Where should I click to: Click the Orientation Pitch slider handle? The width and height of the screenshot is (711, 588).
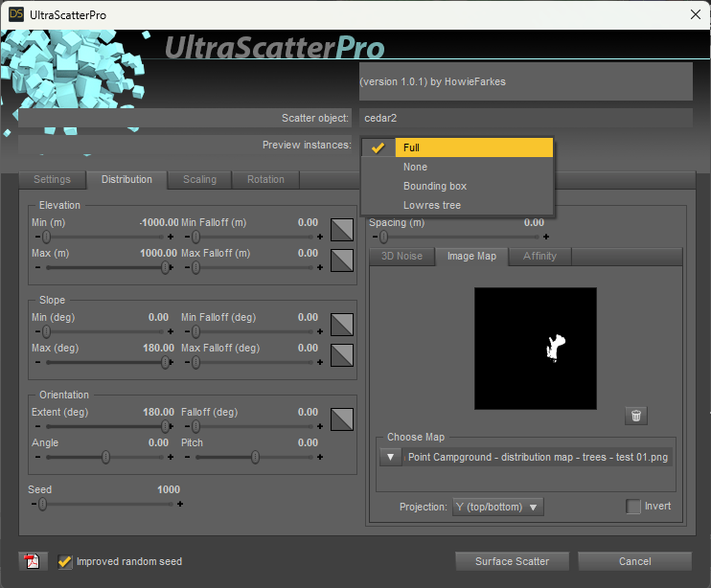click(x=255, y=457)
